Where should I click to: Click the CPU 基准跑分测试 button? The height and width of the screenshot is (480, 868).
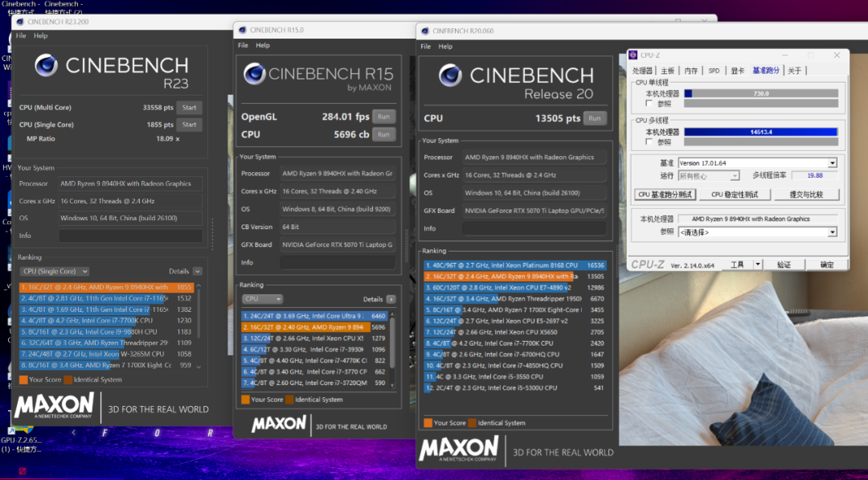click(x=665, y=195)
